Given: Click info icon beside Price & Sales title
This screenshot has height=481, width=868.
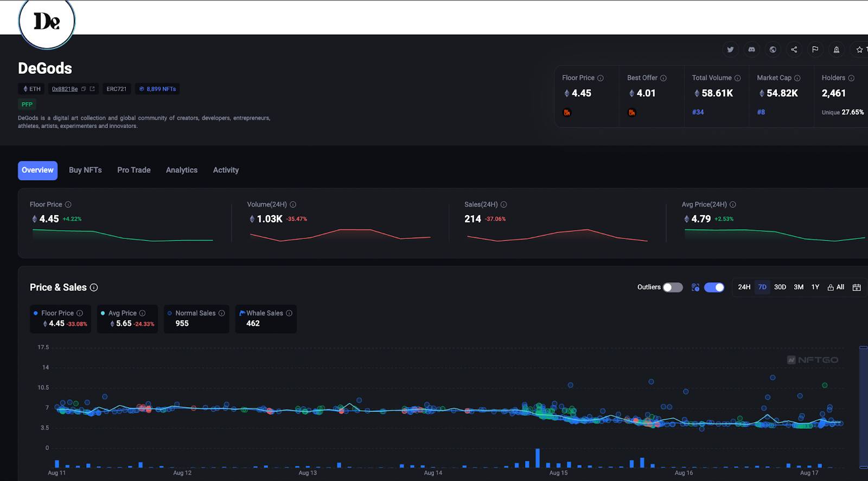Looking at the screenshot, I should coord(94,288).
